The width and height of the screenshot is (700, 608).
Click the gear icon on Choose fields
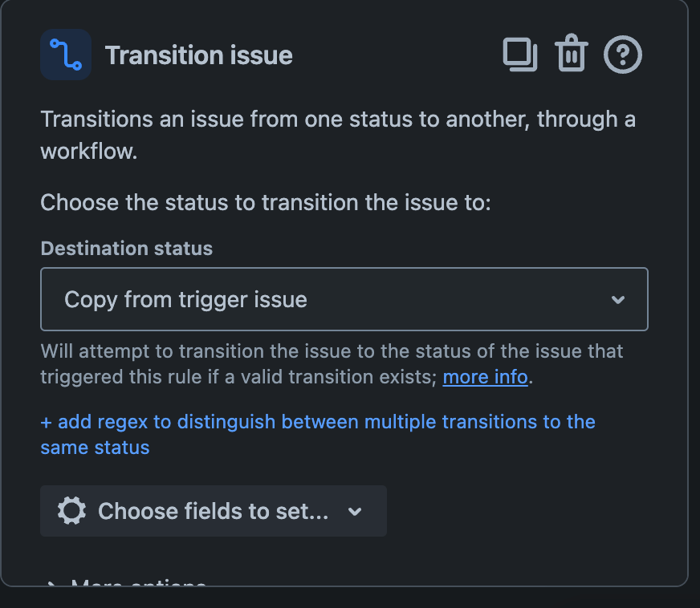tap(71, 511)
